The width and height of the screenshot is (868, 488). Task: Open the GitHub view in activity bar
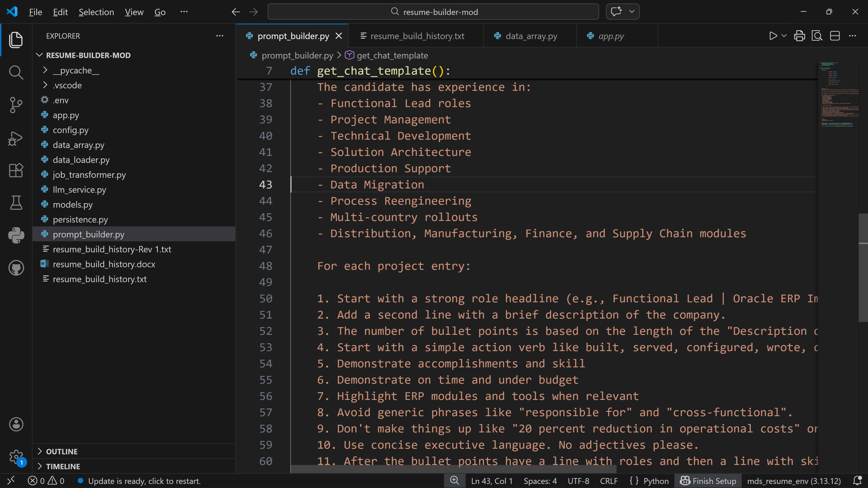pyautogui.click(x=16, y=268)
